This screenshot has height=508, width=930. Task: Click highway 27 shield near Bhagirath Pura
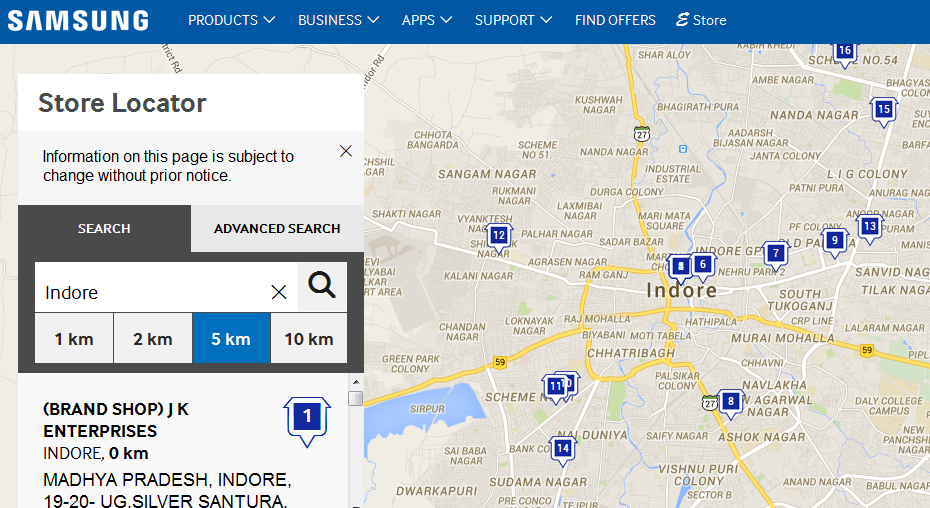click(641, 134)
